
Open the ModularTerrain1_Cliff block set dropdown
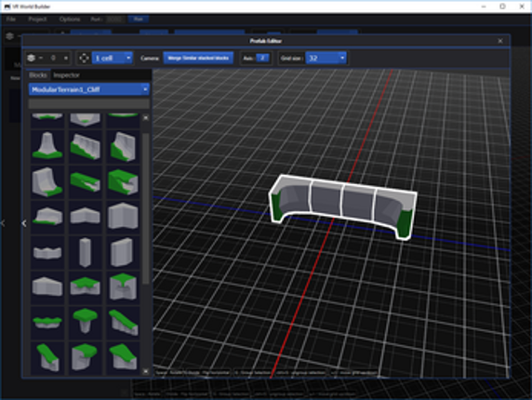(x=89, y=89)
